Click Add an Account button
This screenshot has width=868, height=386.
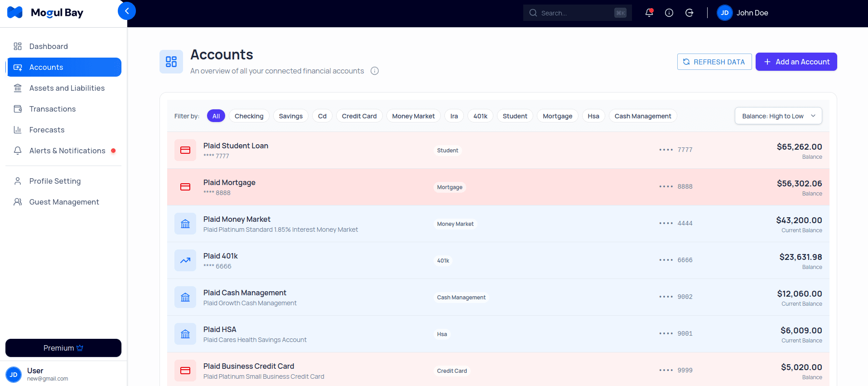point(796,62)
